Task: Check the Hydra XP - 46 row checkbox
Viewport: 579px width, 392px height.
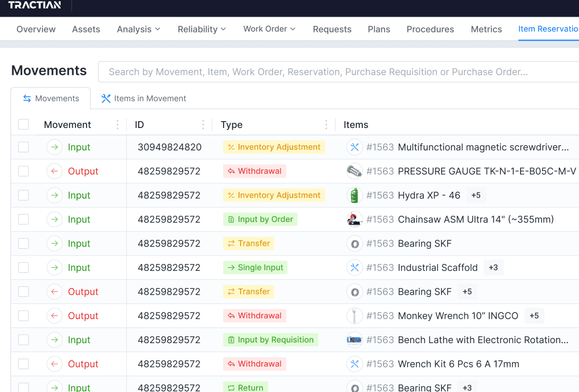Action: (x=23, y=195)
